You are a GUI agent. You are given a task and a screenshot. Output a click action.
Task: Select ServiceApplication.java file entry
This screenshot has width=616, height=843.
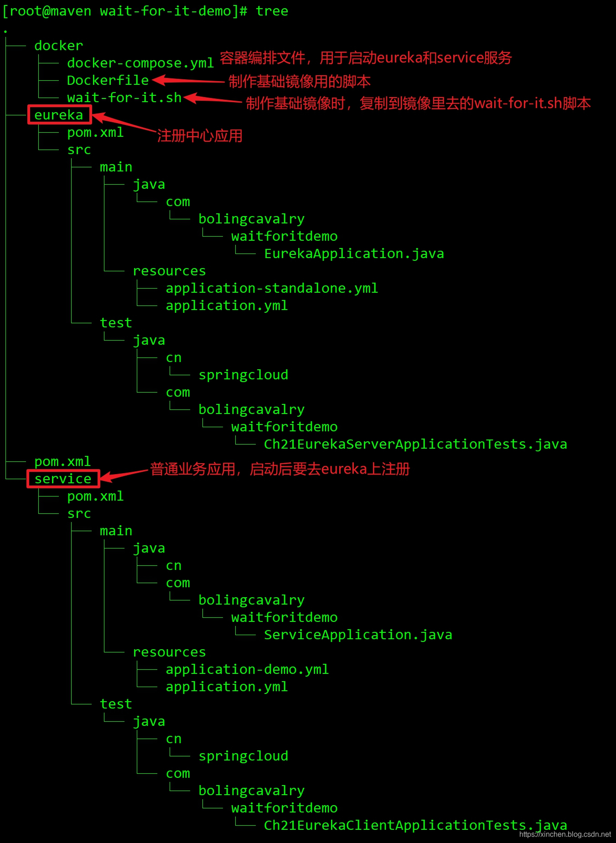pyautogui.click(x=358, y=635)
